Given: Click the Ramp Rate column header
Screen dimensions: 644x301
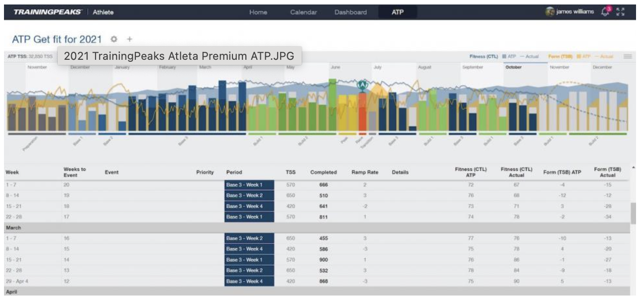Looking at the screenshot, I should [x=365, y=172].
